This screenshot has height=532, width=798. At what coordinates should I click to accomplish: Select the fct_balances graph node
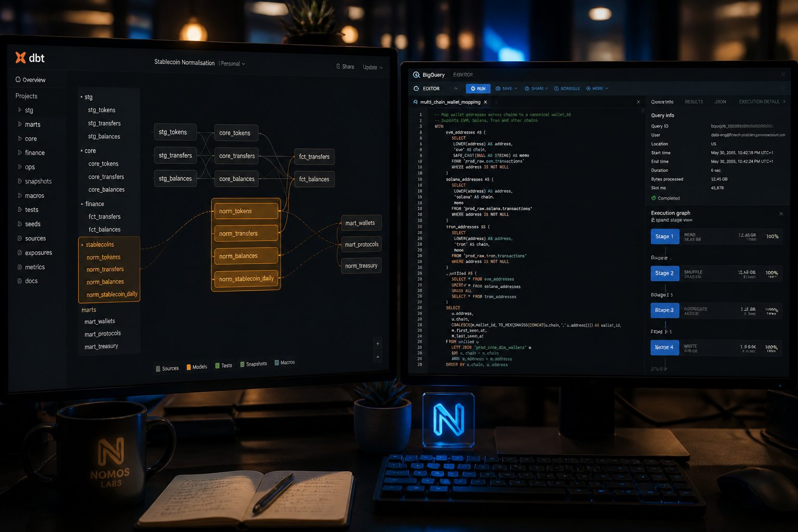coord(314,179)
